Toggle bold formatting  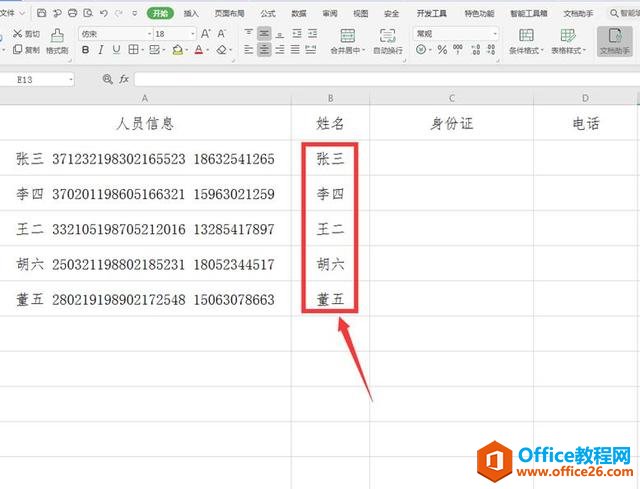click(x=85, y=50)
